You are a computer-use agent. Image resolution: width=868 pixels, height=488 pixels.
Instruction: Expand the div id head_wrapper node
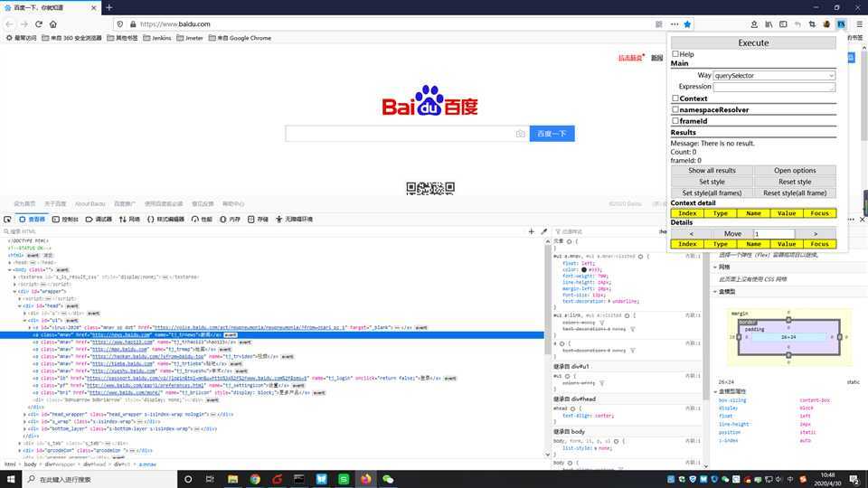pos(25,415)
